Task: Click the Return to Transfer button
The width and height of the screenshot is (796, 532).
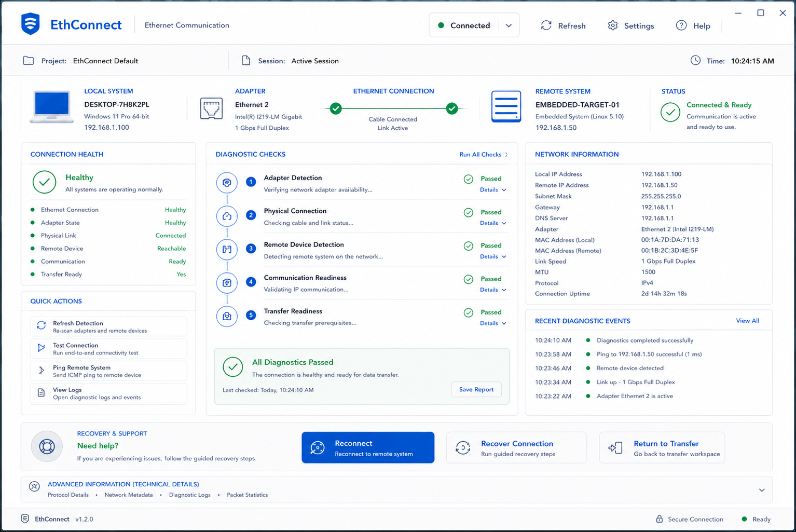Action: pyautogui.click(x=662, y=447)
